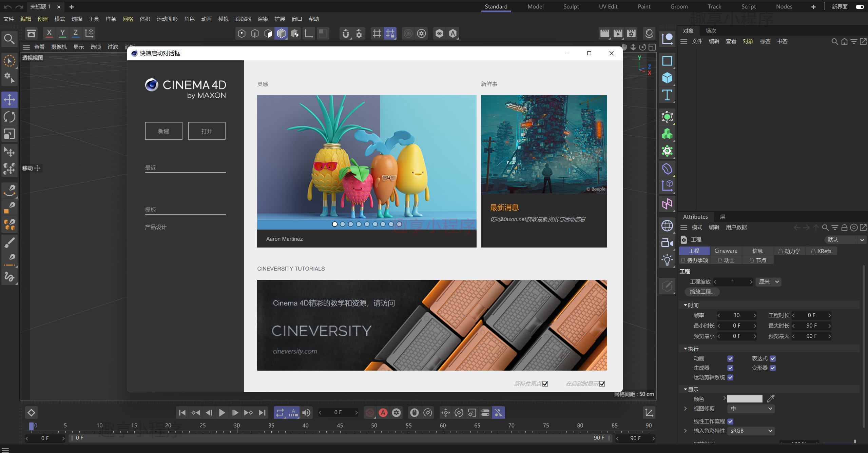This screenshot has height=453, width=868.
Task: Switch to the Sculpt layout tab
Action: pos(571,7)
